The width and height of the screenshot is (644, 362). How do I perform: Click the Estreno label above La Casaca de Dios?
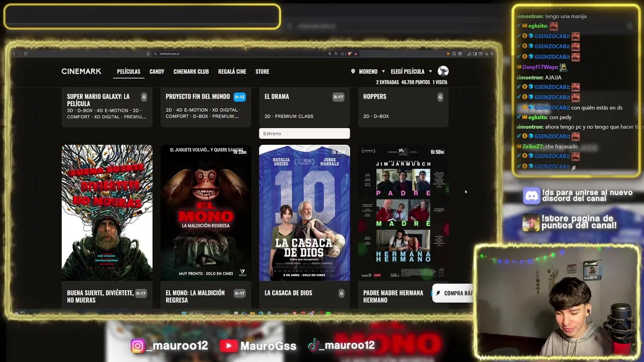[304, 133]
